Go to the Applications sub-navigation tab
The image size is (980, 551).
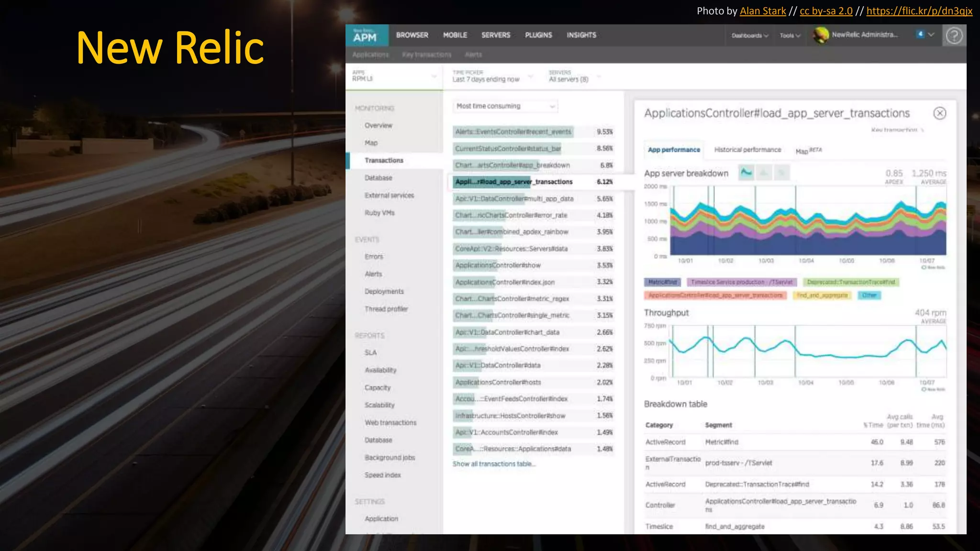(370, 55)
